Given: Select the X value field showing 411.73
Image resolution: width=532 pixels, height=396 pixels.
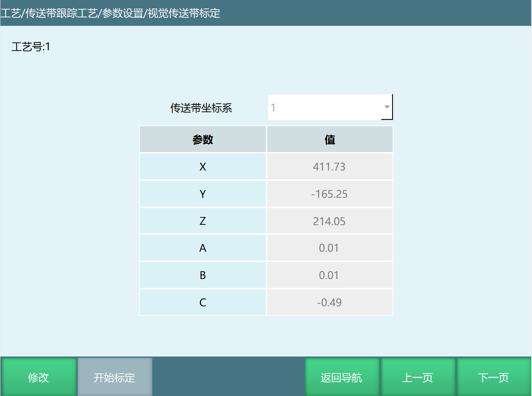Looking at the screenshot, I should [x=330, y=166].
